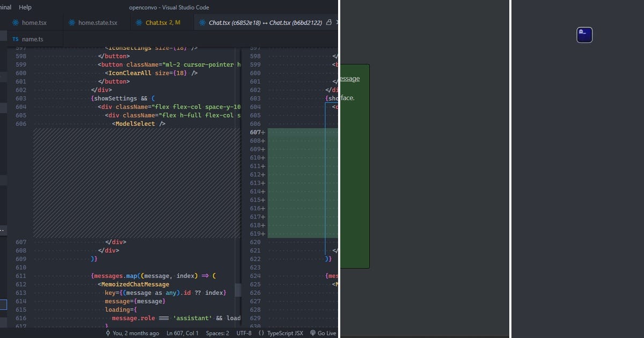Screen dimensions: 644x338
Task: Switch to the home.tsx tab
Action: [33, 22]
